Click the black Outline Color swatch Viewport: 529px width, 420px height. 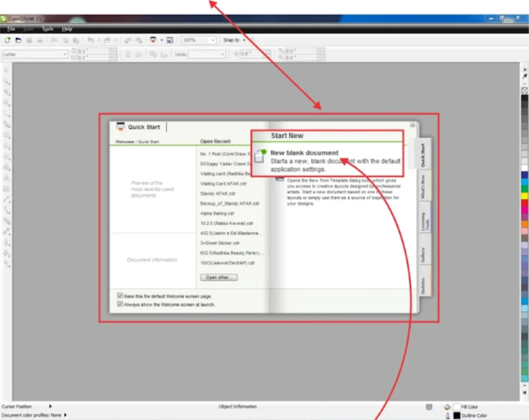click(x=457, y=416)
